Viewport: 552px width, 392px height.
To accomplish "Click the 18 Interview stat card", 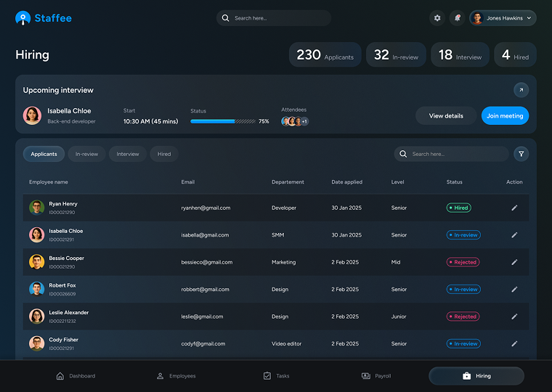I will [460, 54].
